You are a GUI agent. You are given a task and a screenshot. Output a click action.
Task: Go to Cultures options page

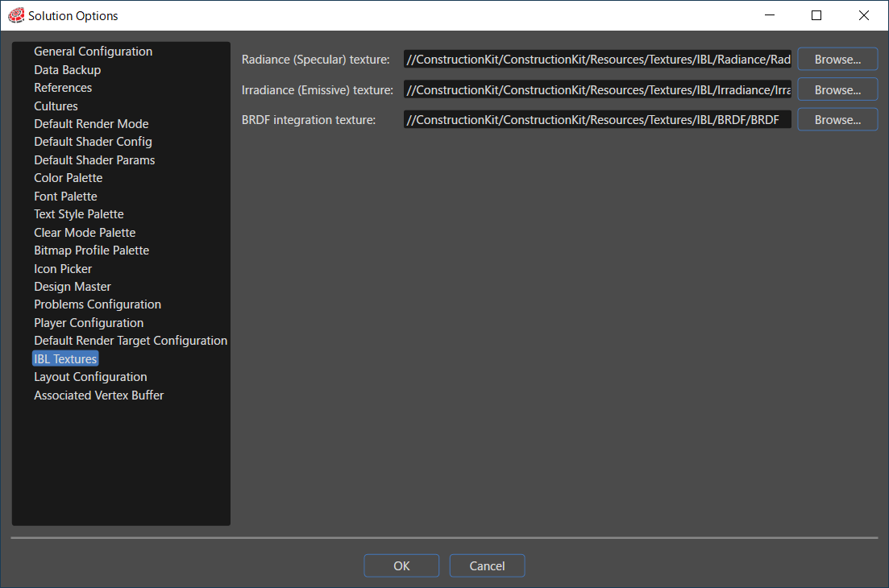point(56,106)
